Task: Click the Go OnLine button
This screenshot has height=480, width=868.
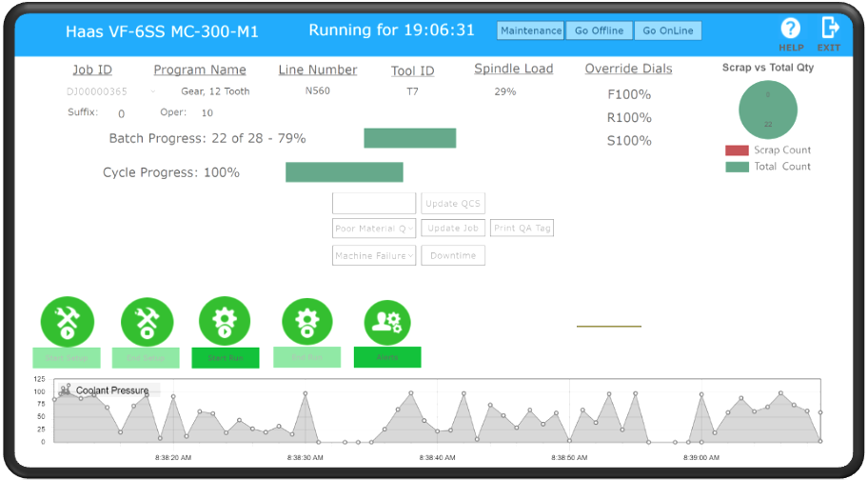Action: pos(667,30)
